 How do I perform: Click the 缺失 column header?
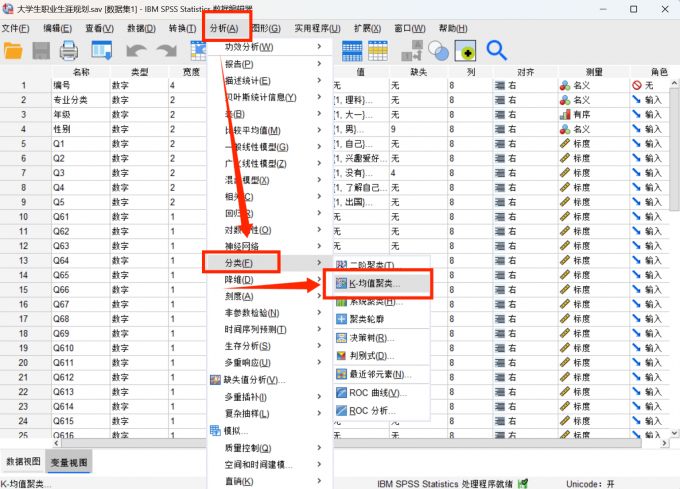pos(419,72)
